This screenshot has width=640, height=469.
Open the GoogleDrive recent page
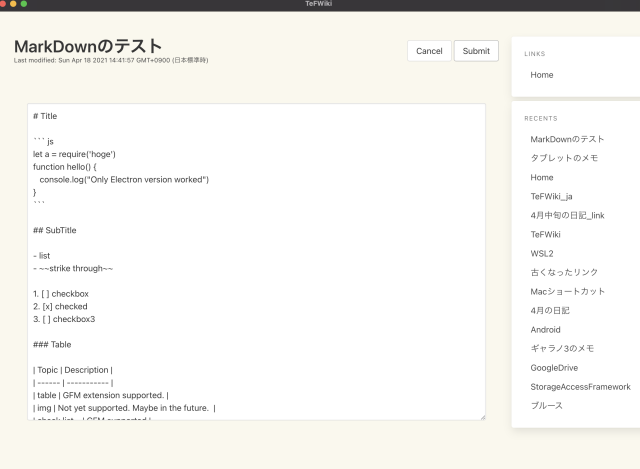coord(554,368)
